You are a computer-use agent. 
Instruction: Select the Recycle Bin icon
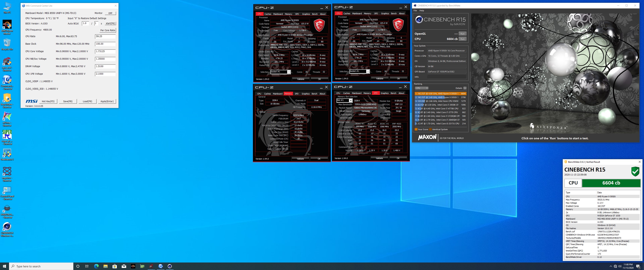(7, 44)
